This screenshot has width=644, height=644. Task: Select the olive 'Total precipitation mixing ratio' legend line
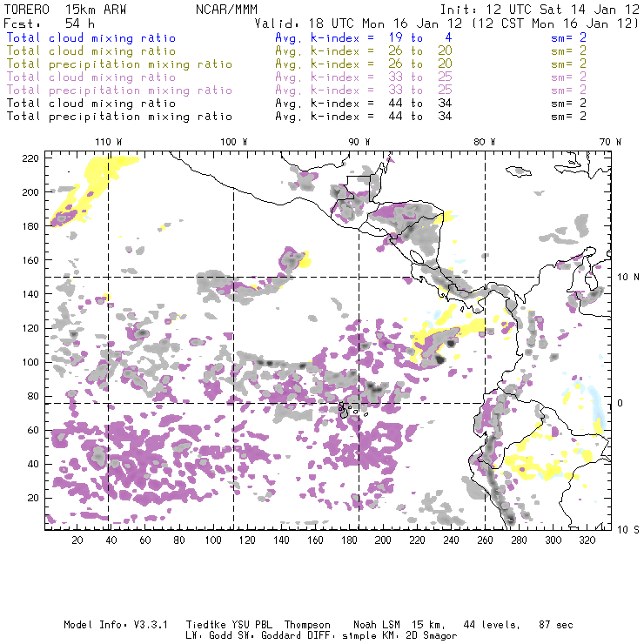click(x=119, y=64)
